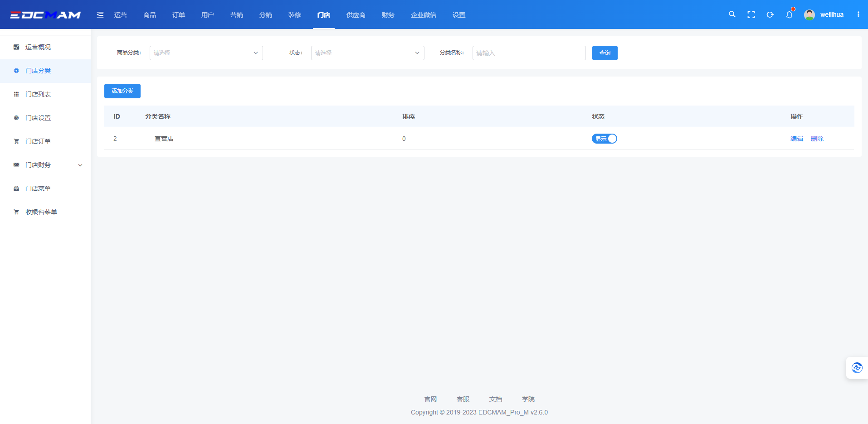Click the 添加分类 button
This screenshot has width=868, height=424.
[x=122, y=91]
